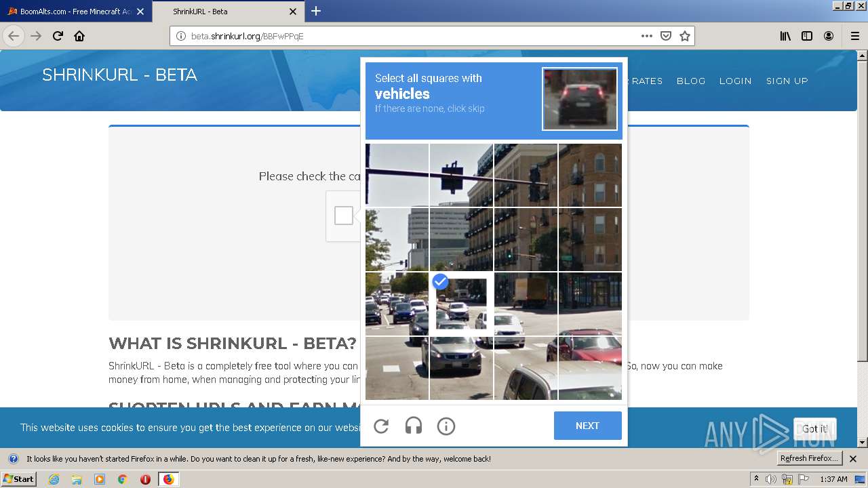Go to the Firefox home page
The height and width of the screenshot is (488, 868).
(x=79, y=36)
